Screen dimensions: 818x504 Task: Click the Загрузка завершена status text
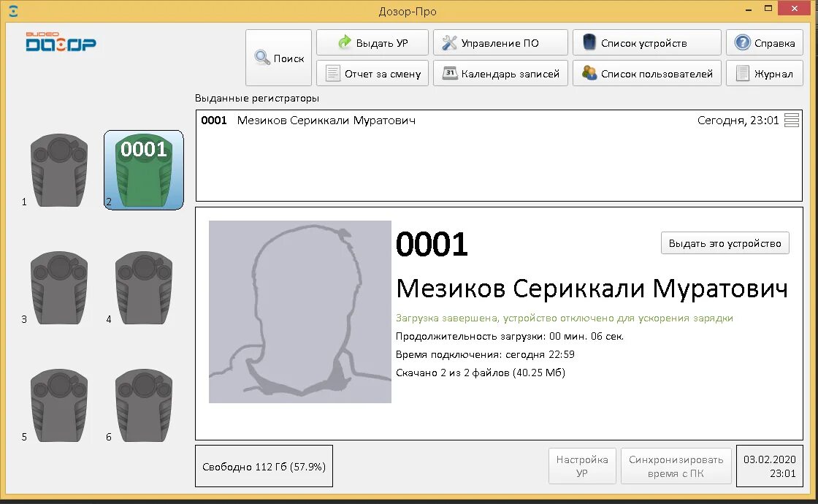pyautogui.click(x=565, y=318)
